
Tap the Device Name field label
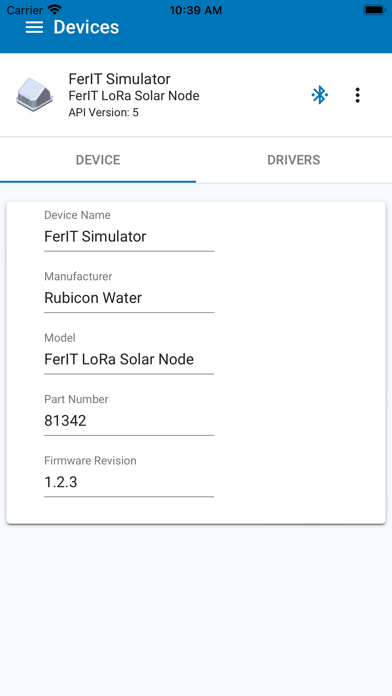77,215
